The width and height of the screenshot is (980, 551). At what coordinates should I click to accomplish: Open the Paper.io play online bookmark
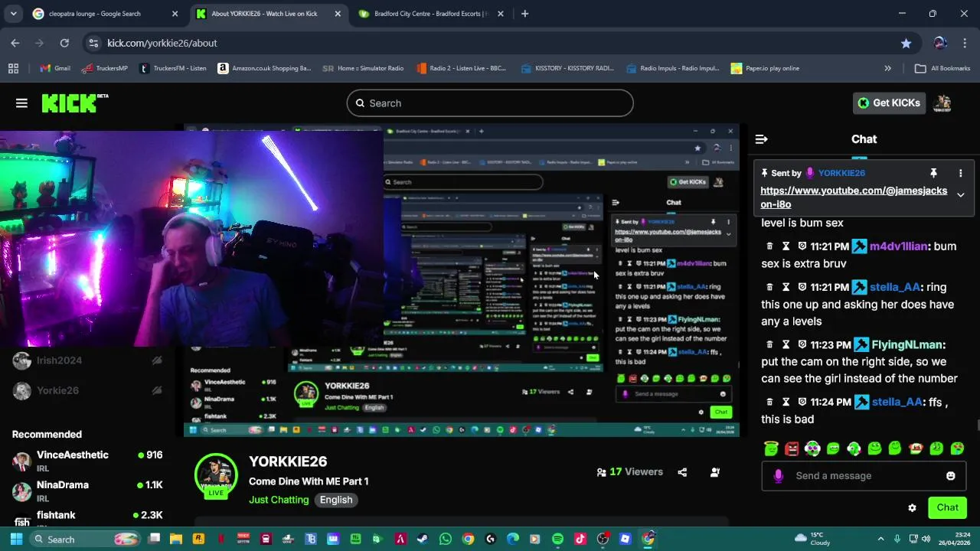click(x=765, y=68)
